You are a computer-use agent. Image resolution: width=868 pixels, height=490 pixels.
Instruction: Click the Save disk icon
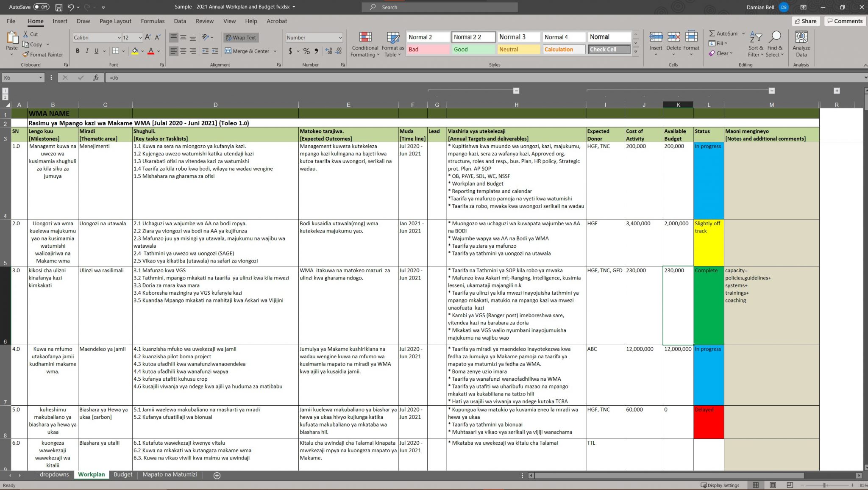point(59,7)
